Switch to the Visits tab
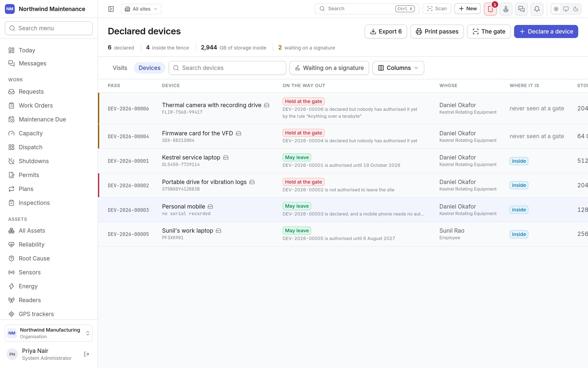The width and height of the screenshot is (588, 368). [x=120, y=68]
